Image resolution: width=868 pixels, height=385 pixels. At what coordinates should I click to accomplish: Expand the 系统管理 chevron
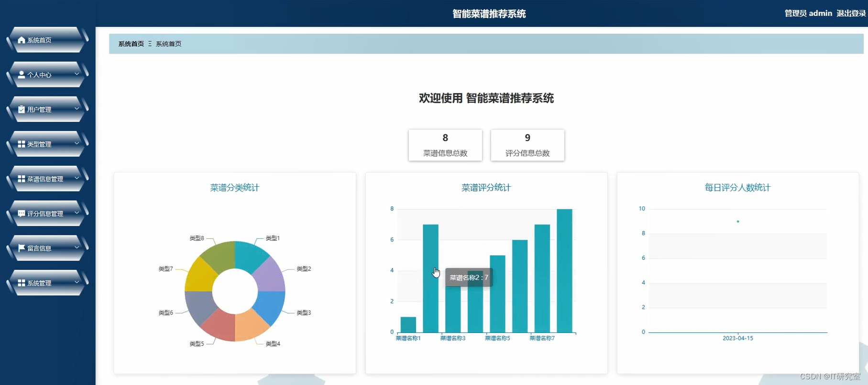77,282
